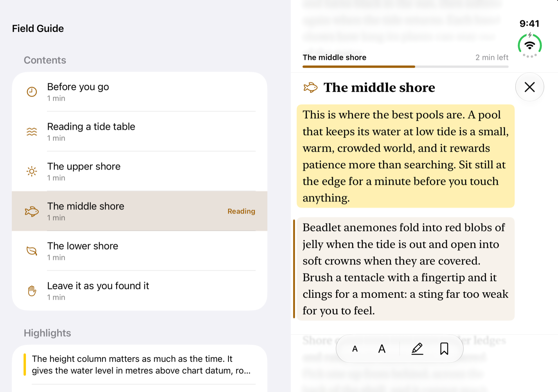Increase text size with the large A
The width and height of the screenshot is (558, 392).
382,349
